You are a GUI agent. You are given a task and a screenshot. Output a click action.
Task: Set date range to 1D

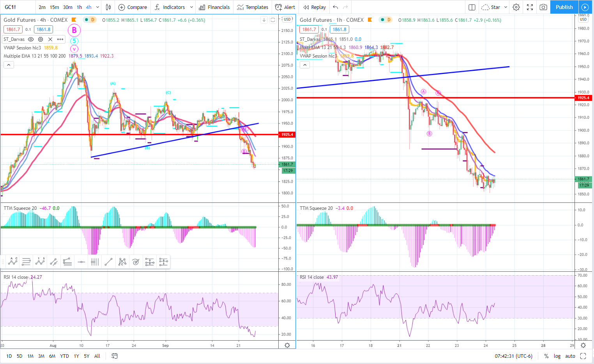pyautogui.click(x=9, y=356)
